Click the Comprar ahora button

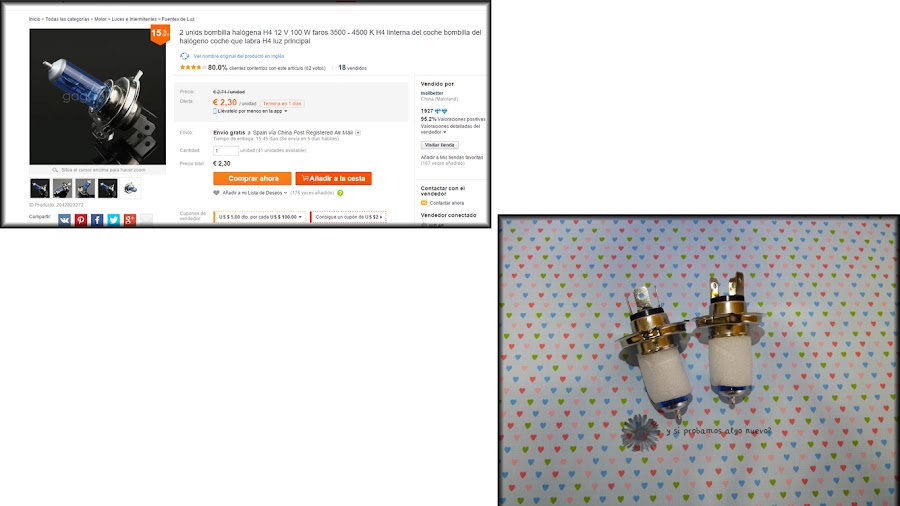253,178
